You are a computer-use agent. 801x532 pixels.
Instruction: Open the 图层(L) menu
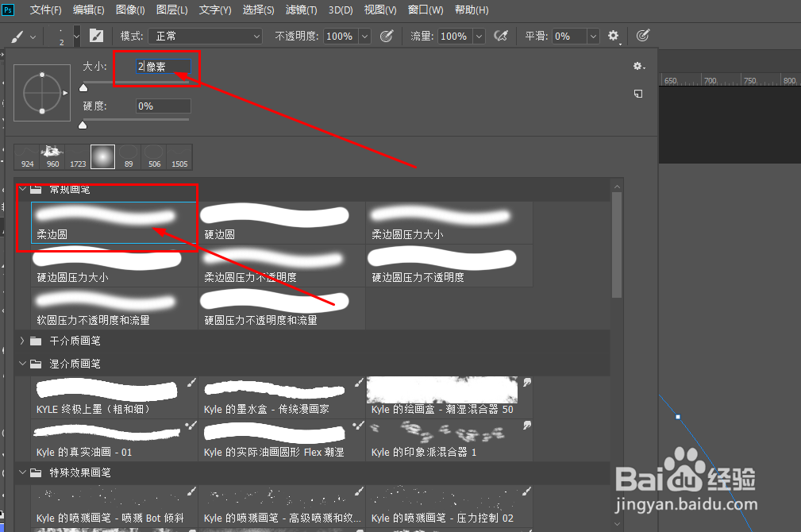pyautogui.click(x=172, y=10)
